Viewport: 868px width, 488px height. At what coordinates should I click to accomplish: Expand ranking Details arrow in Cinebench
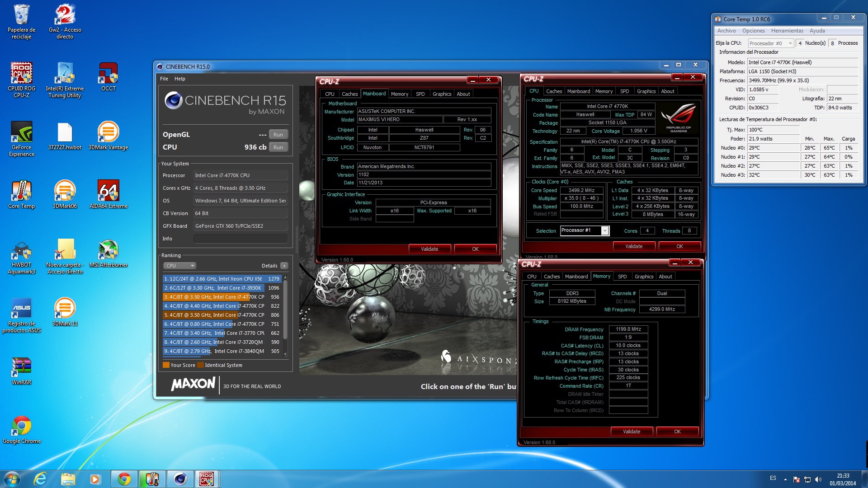[284, 266]
